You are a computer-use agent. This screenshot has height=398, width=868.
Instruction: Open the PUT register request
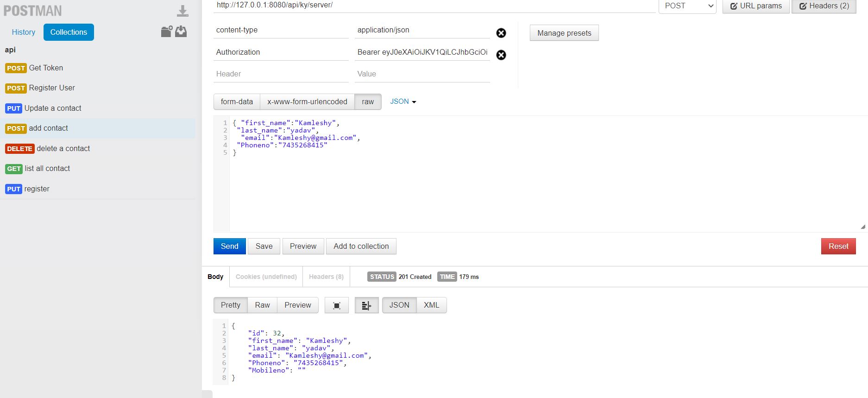point(98,189)
